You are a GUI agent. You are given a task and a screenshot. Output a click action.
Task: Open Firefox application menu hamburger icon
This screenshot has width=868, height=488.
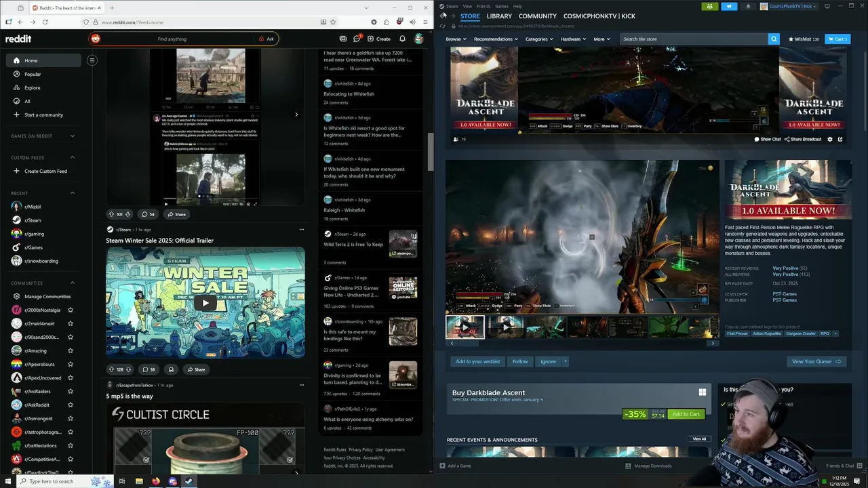point(425,22)
